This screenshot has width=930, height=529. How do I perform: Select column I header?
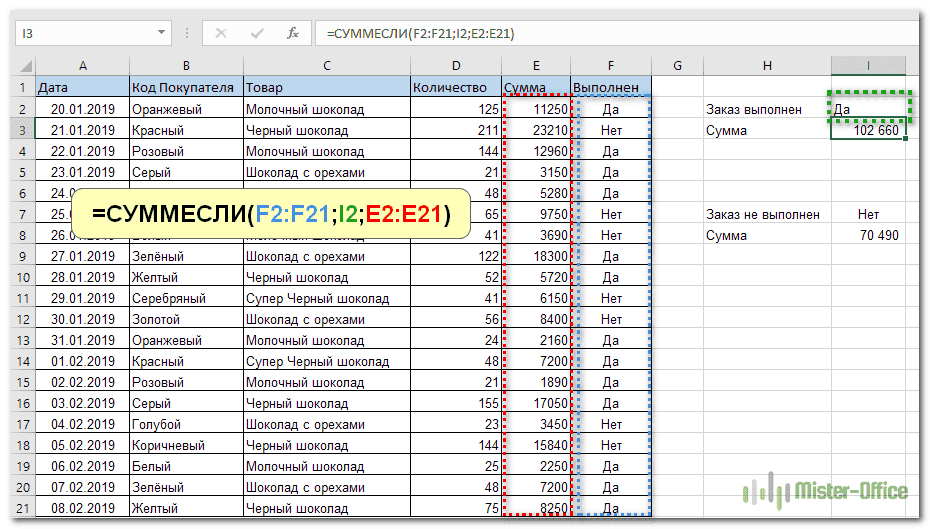point(867,66)
